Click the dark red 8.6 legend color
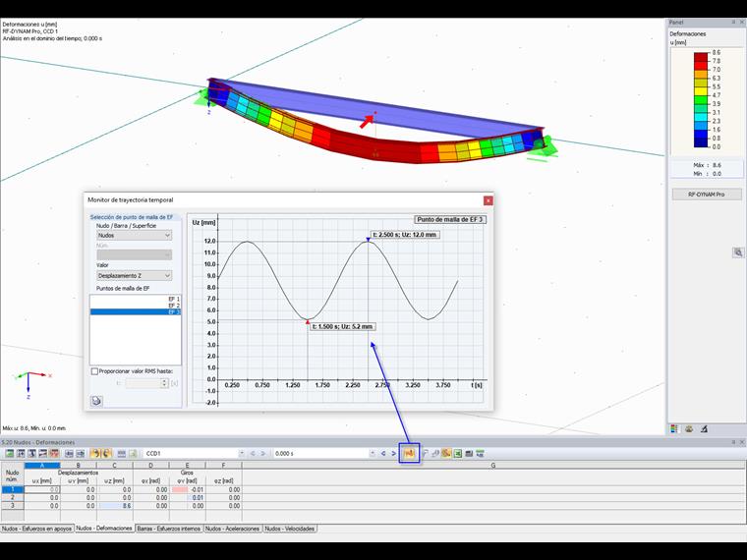The height and width of the screenshot is (560, 747). (701, 57)
